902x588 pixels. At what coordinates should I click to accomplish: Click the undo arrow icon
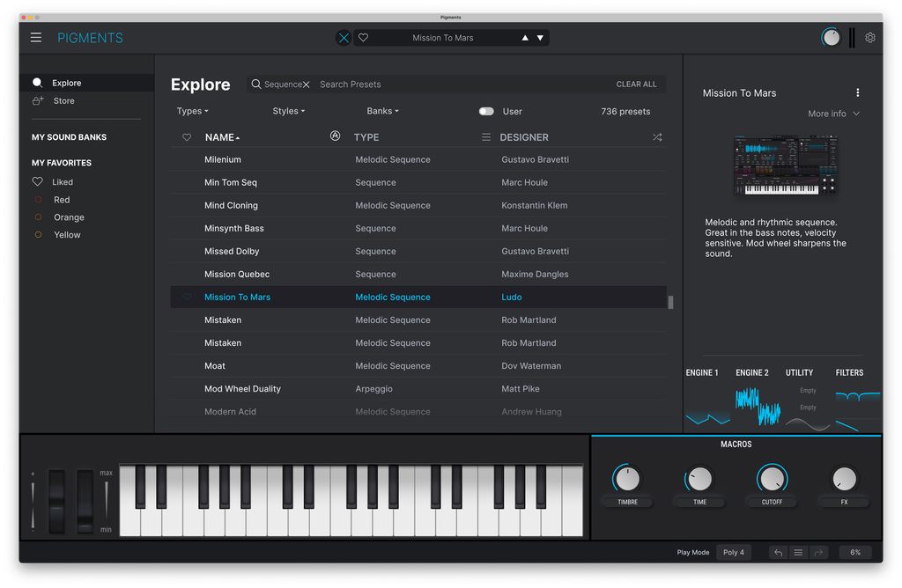click(x=778, y=553)
